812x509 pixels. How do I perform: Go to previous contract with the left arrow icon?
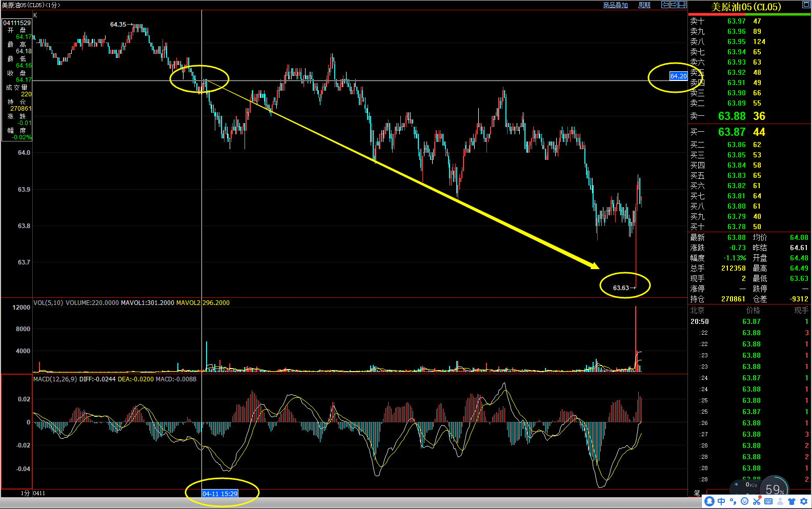(665, 5)
